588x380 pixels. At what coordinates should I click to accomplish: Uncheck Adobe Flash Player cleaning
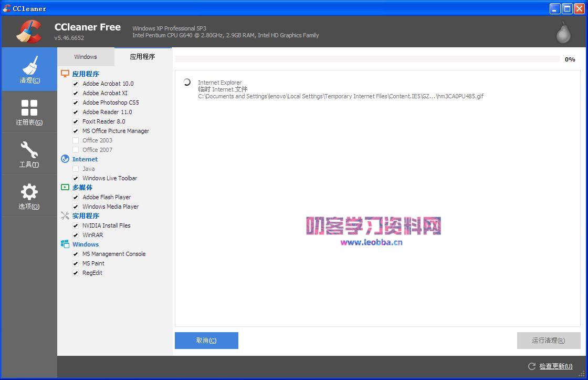[75, 197]
